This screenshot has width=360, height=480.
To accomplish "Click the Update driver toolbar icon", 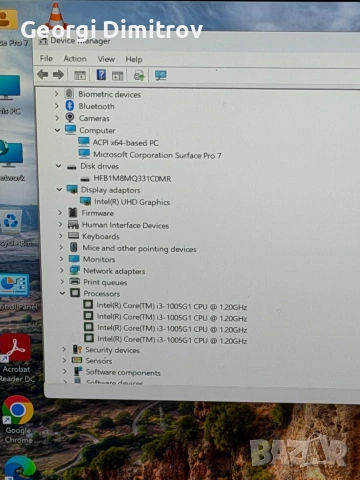I will (139, 75).
